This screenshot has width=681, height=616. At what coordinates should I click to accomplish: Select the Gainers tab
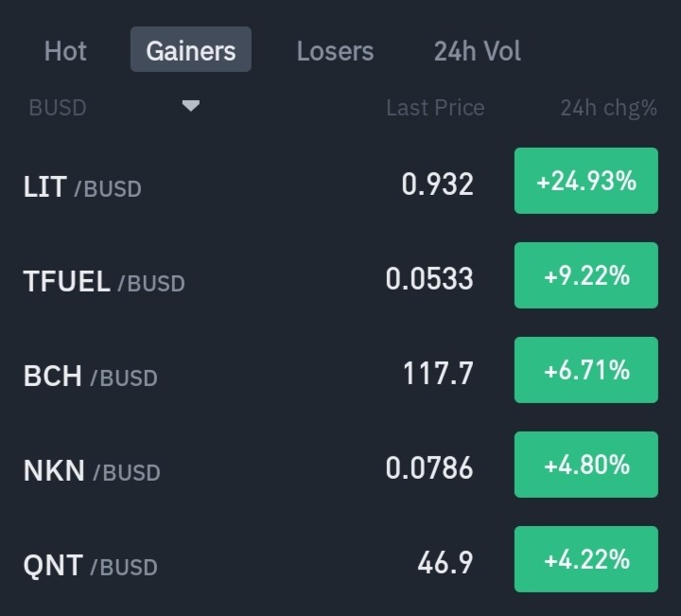191,49
